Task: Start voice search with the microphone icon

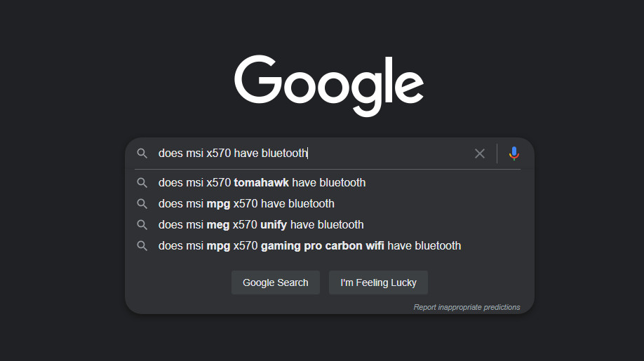Action: (x=514, y=154)
